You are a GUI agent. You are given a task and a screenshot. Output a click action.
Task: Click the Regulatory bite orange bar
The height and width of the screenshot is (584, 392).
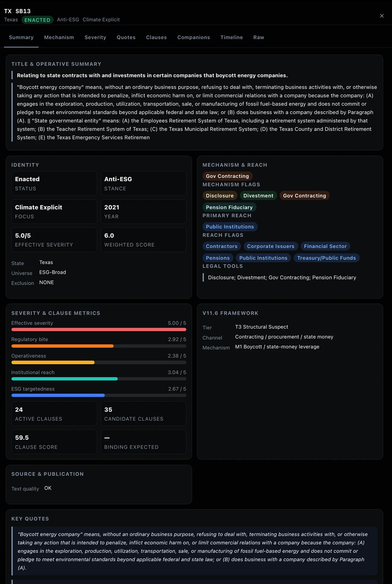[62, 346]
